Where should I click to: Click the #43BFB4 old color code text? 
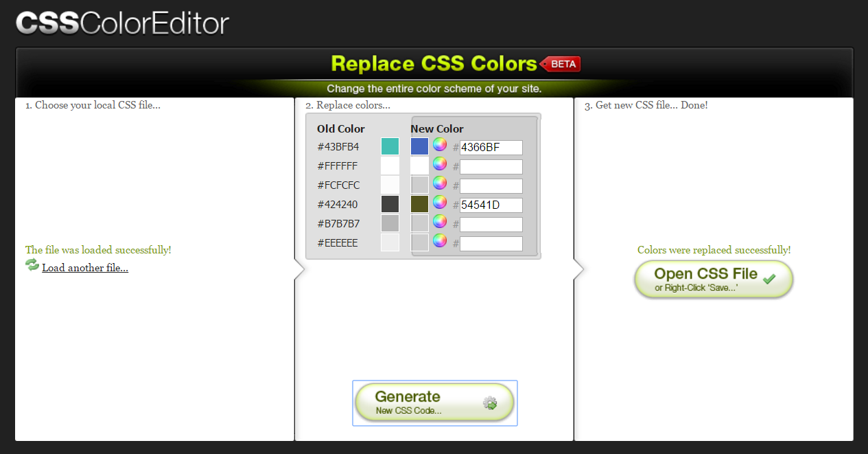(338, 147)
